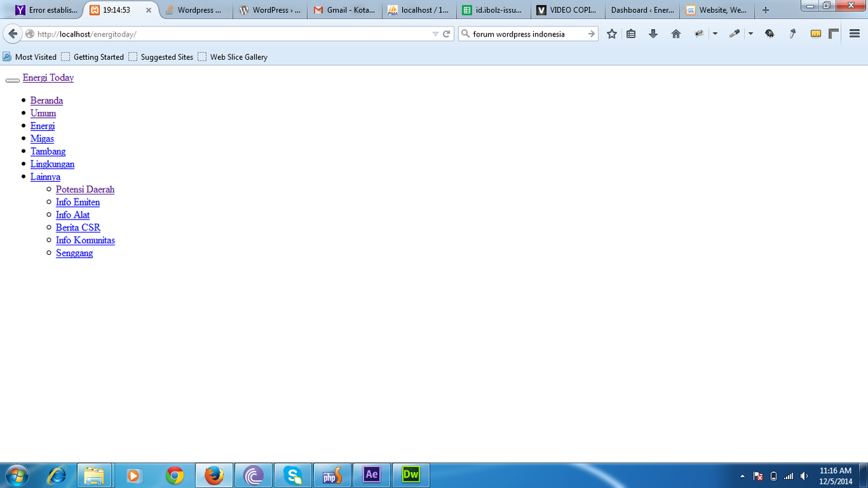Open the Info Emiten sublink
Screen dimensions: 868x488
point(78,202)
